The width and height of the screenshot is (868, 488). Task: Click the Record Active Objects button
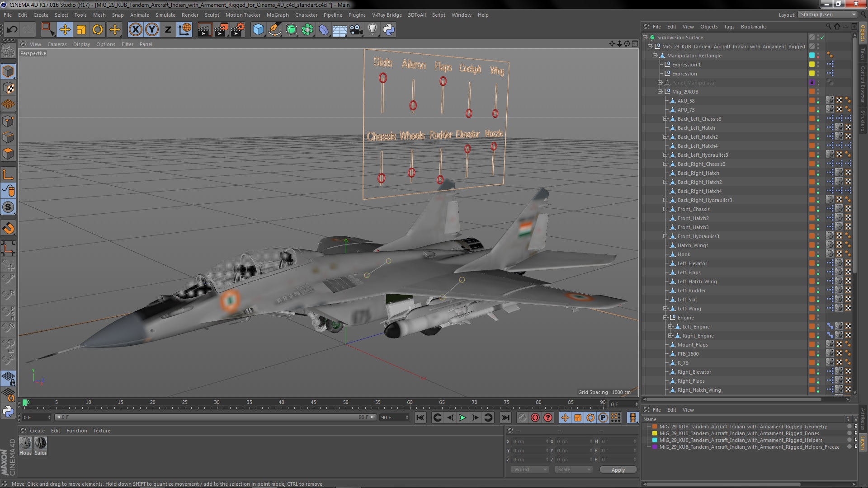click(522, 418)
